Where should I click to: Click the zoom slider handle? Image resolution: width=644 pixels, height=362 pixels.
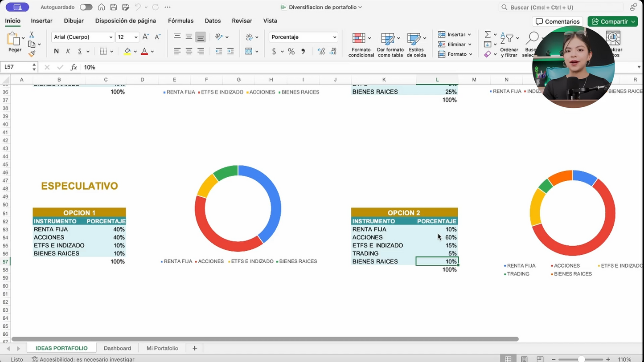coord(581,359)
